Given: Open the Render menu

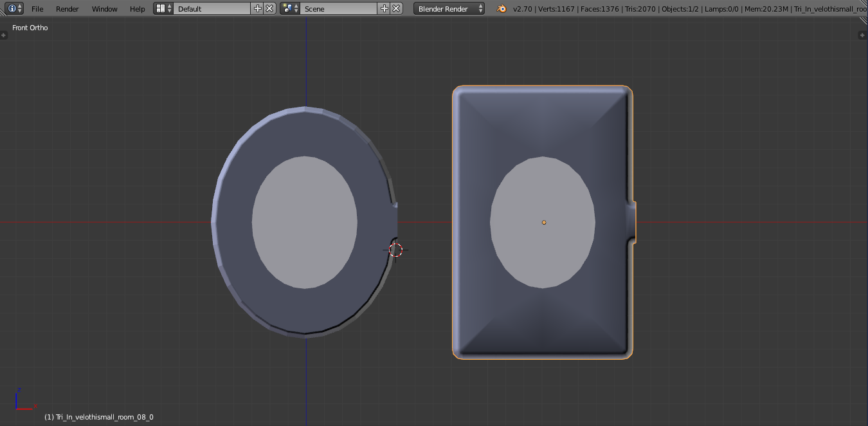Looking at the screenshot, I should point(68,9).
